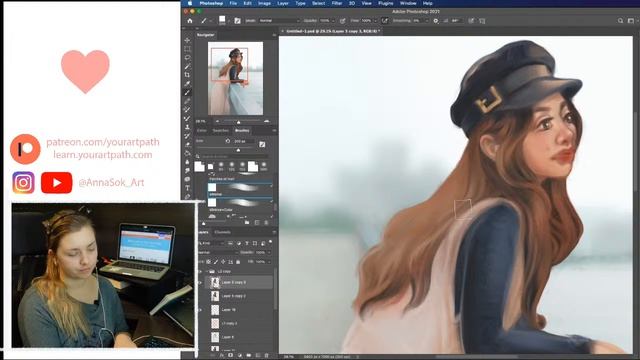This screenshot has width=640, height=360.
Task: Open smoothing options gear
Action: pos(436,20)
